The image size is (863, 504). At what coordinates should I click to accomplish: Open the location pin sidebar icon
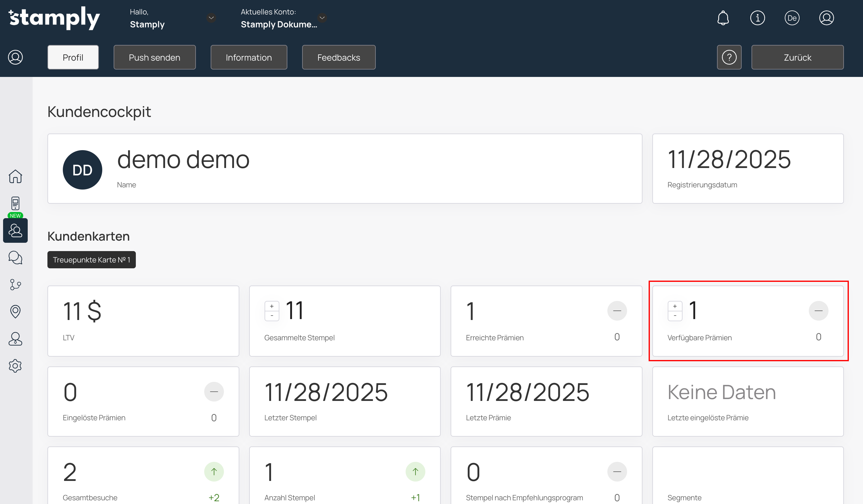click(15, 311)
